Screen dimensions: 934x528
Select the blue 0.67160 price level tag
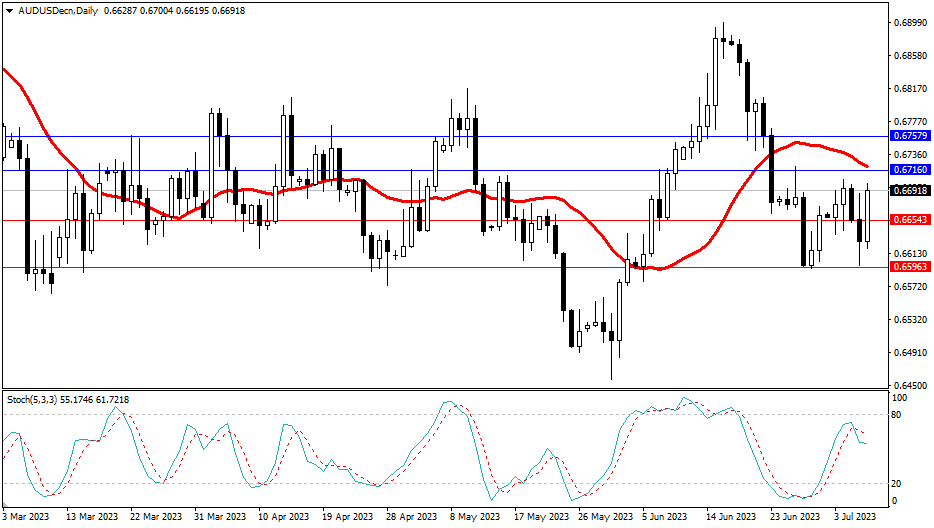tap(909, 171)
